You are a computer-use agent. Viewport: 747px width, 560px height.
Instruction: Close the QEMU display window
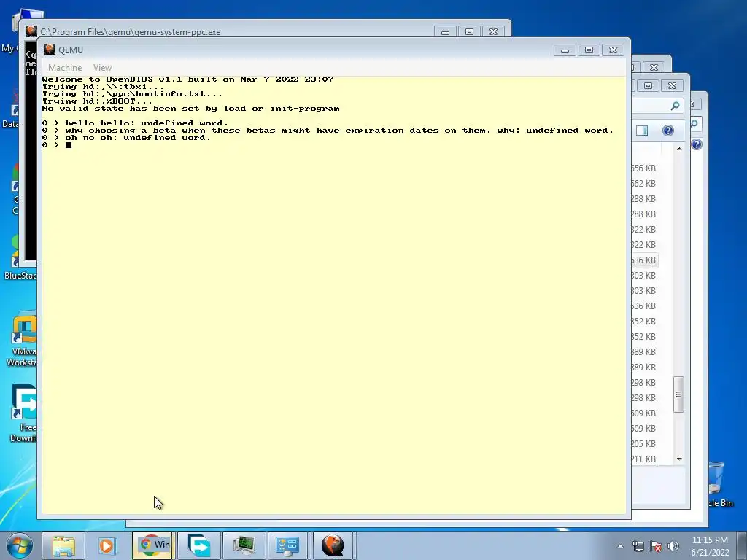[613, 50]
